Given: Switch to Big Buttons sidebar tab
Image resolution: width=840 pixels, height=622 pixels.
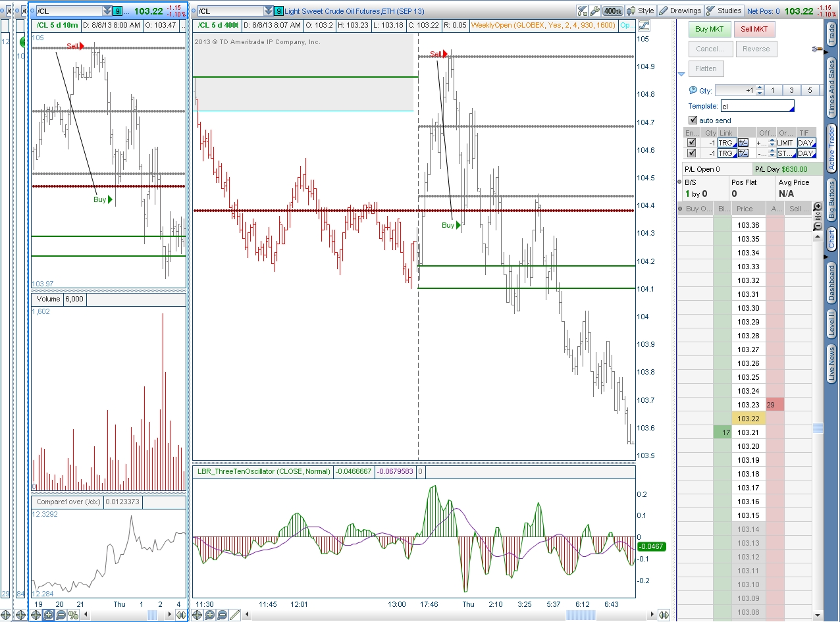Looking at the screenshot, I should coord(831,200).
